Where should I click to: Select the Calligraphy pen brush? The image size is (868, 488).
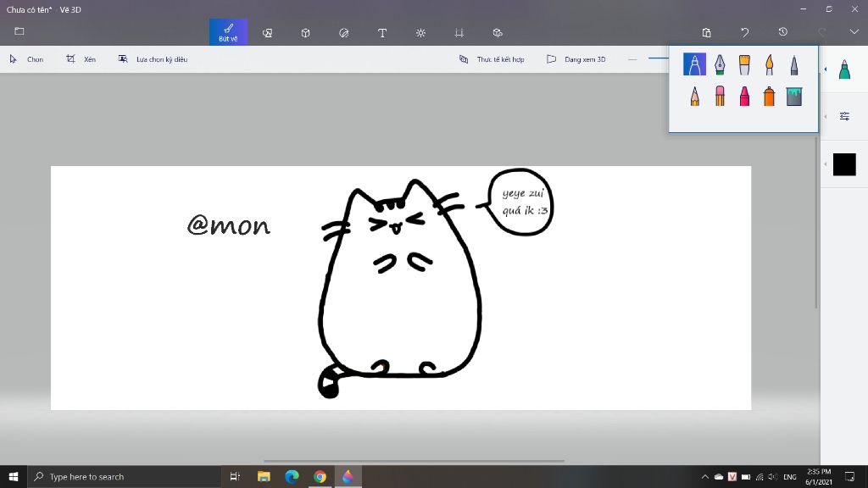point(720,64)
